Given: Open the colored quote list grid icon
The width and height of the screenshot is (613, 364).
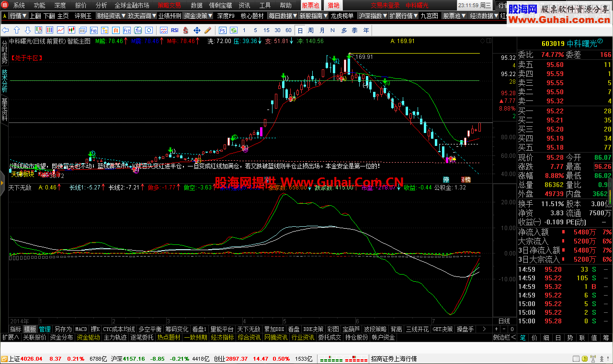Looking at the screenshot, I should pos(49,30).
